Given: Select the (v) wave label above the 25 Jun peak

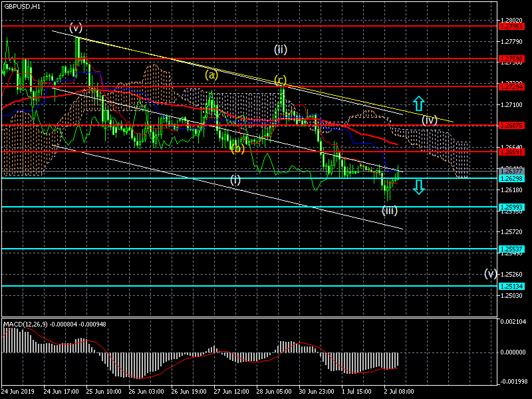Looking at the screenshot, I should 76,27.
